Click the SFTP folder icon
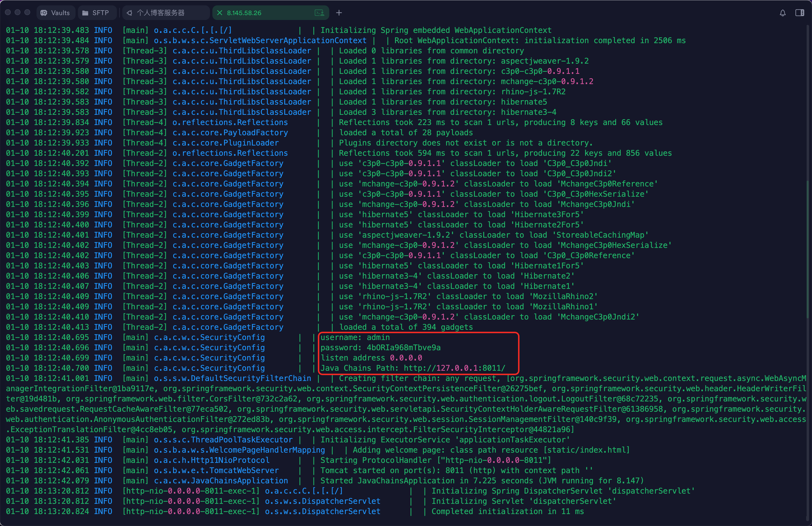 coord(85,13)
